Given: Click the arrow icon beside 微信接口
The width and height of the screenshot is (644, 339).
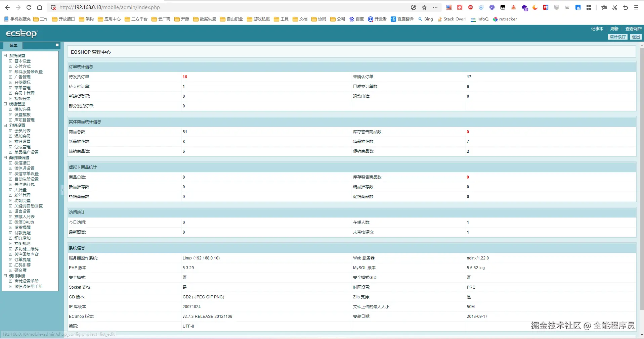Looking at the screenshot, I should (10, 163).
